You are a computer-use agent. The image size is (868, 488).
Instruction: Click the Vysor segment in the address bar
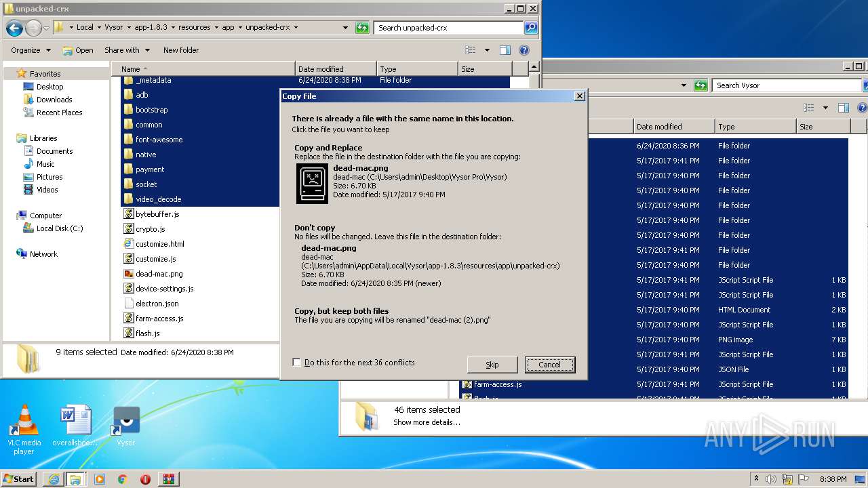click(114, 28)
